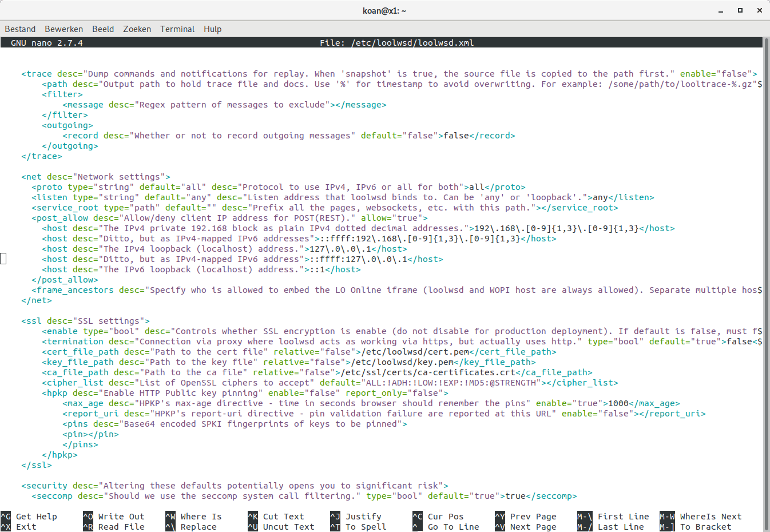The image size is (770, 532).
Task: Click the <security tag name
Action: 44,486
